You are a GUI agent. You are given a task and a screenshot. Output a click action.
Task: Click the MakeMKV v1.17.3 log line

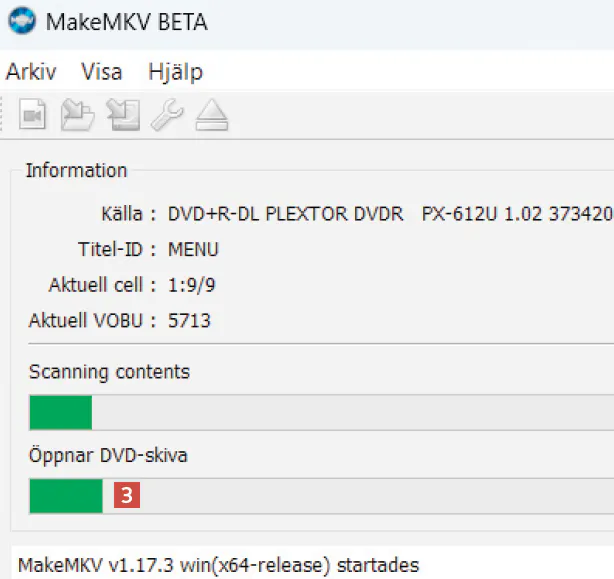coord(218,565)
